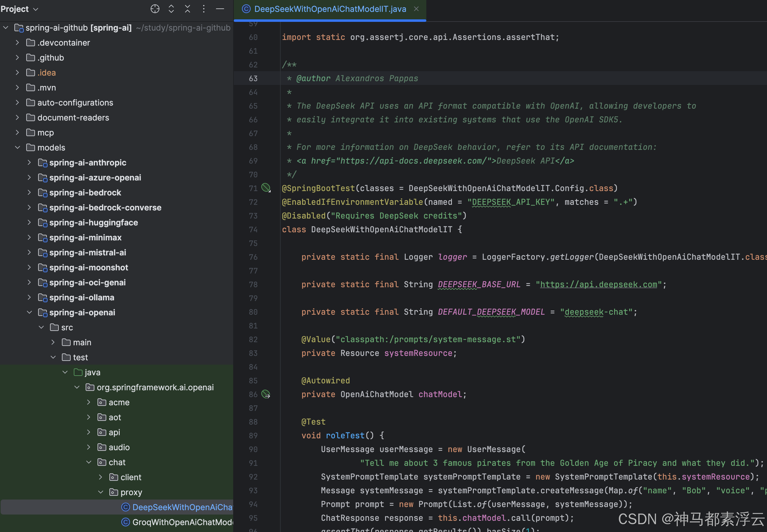This screenshot has width=767, height=532.
Task: Click disabled test gutter icon at line 71
Action: pos(266,188)
